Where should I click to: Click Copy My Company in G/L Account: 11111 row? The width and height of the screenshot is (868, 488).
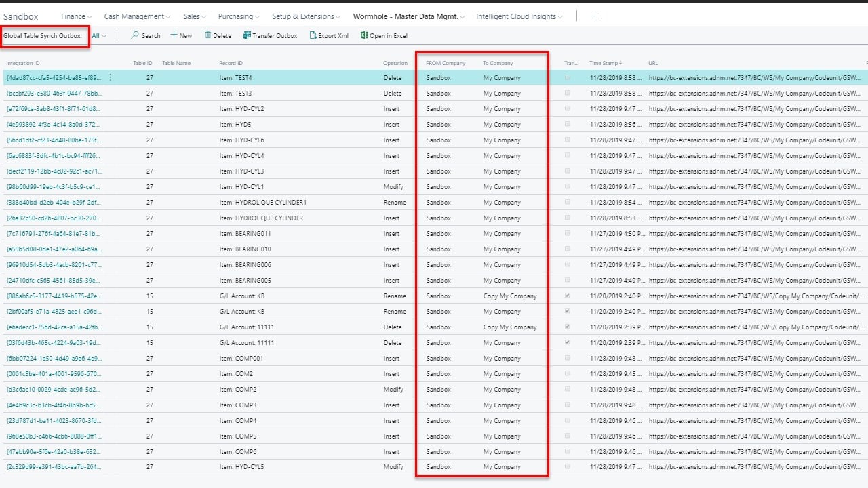510,327
